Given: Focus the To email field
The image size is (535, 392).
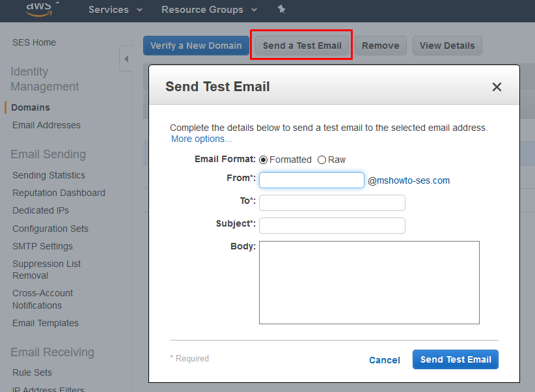Looking at the screenshot, I should (332, 203).
